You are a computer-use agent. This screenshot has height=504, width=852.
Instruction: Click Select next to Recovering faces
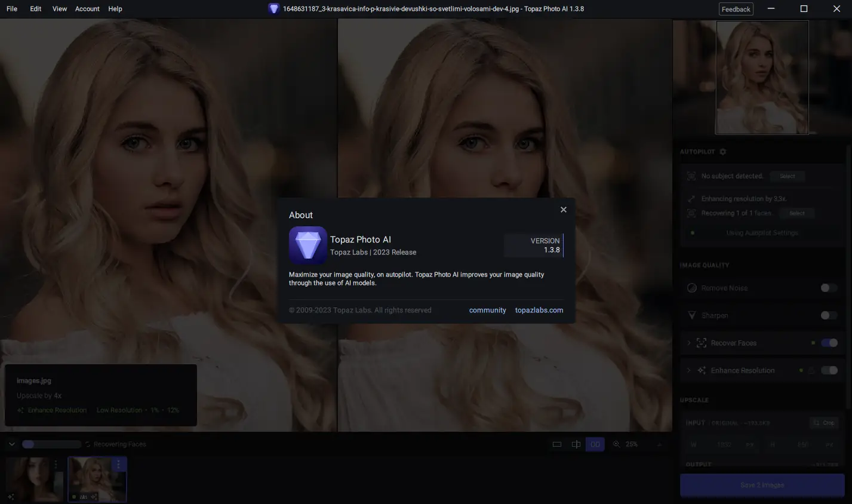pyautogui.click(x=796, y=213)
